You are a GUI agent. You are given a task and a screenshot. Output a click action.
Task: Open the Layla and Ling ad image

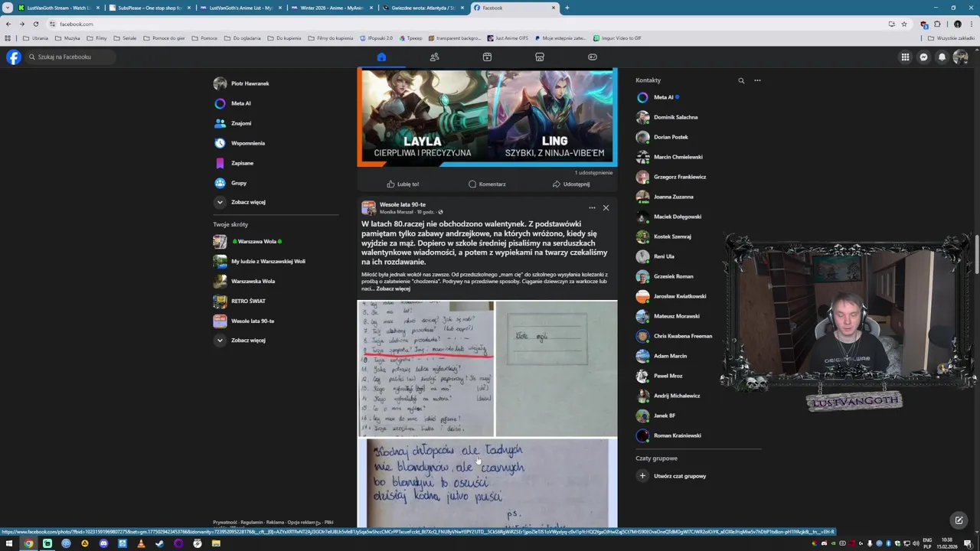pyautogui.click(x=487, y=117)
